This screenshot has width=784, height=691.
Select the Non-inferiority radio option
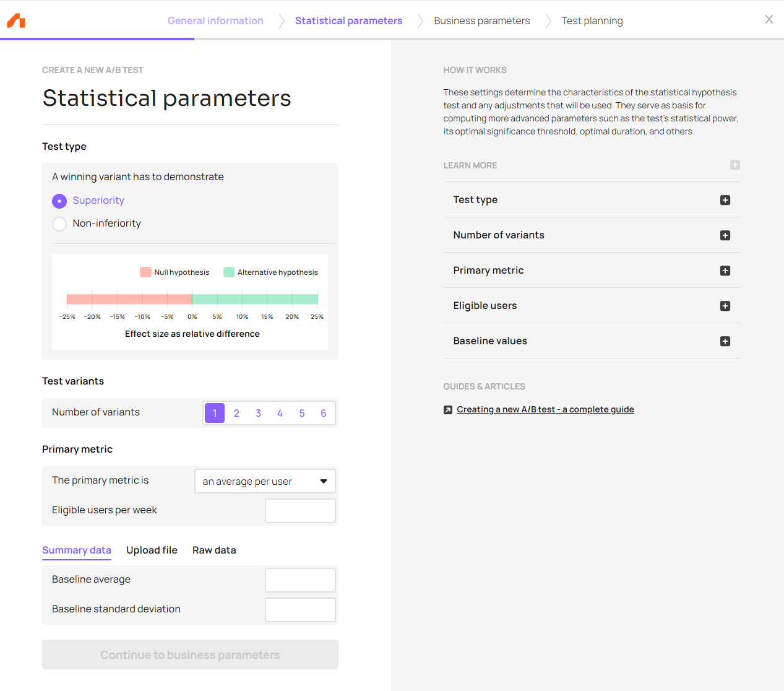(x=59, y=224)
